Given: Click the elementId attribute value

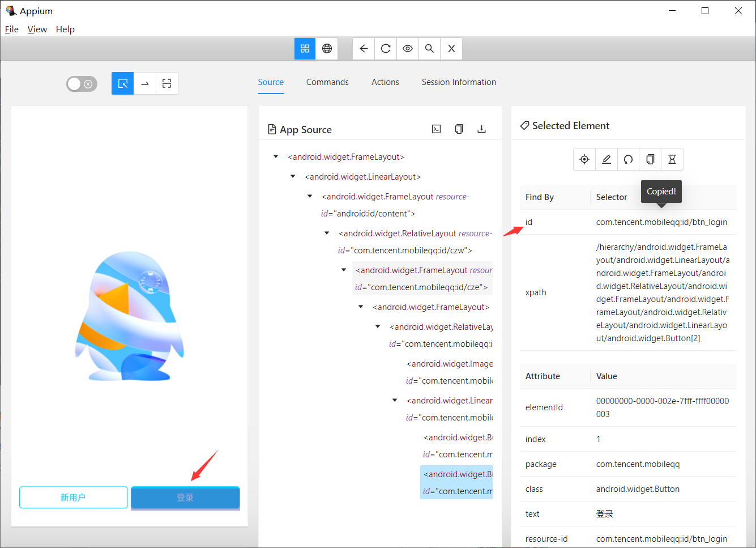Looking at the screenshot, I should (x=663, y=407).
